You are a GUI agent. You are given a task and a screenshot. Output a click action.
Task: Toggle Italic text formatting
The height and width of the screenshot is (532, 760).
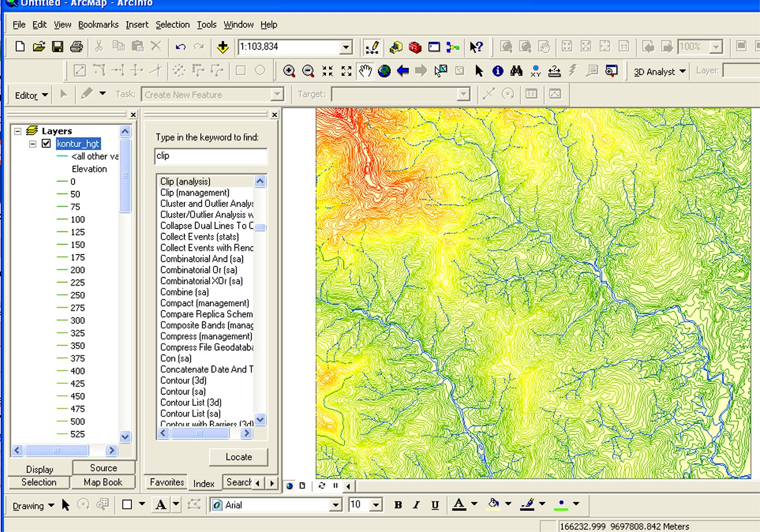click(x=416, y=505)
